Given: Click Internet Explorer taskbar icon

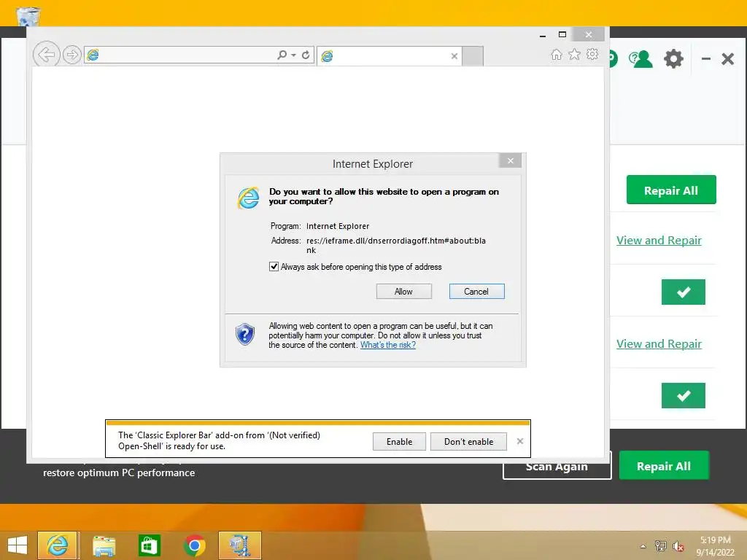Looking at the screenshot, I should point(57,545).
